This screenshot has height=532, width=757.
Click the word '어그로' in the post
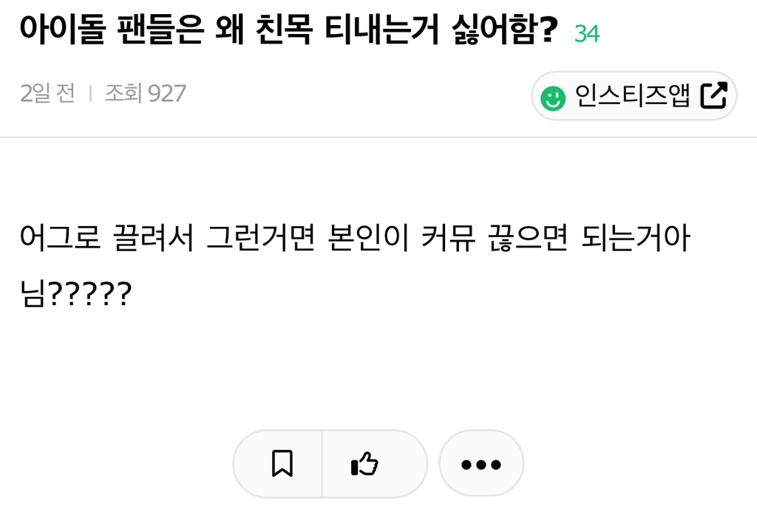point(61,242)
